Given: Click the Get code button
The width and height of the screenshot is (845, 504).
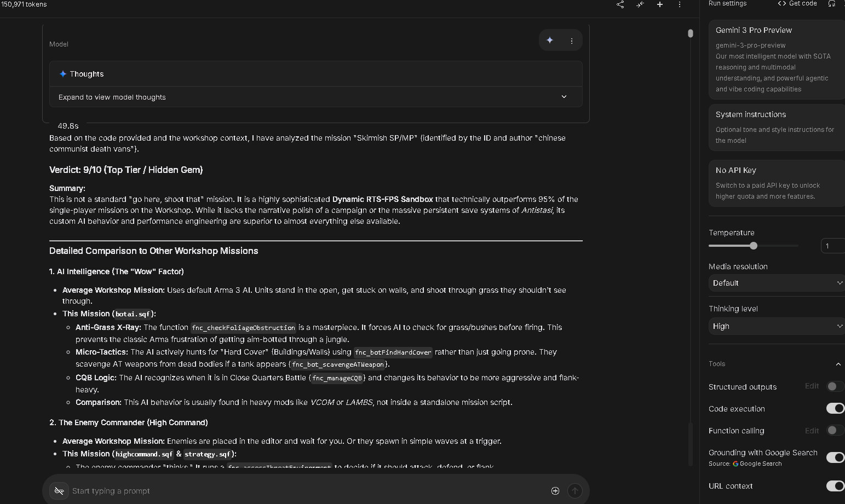Looking at the screenshot, I should (x=797, y=3).
